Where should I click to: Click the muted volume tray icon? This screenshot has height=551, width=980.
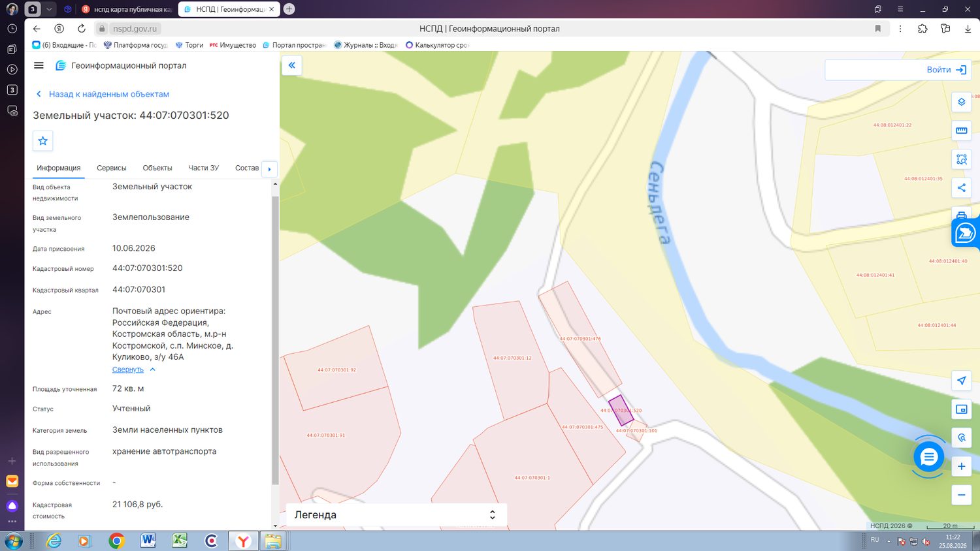[x=926, y=541]
